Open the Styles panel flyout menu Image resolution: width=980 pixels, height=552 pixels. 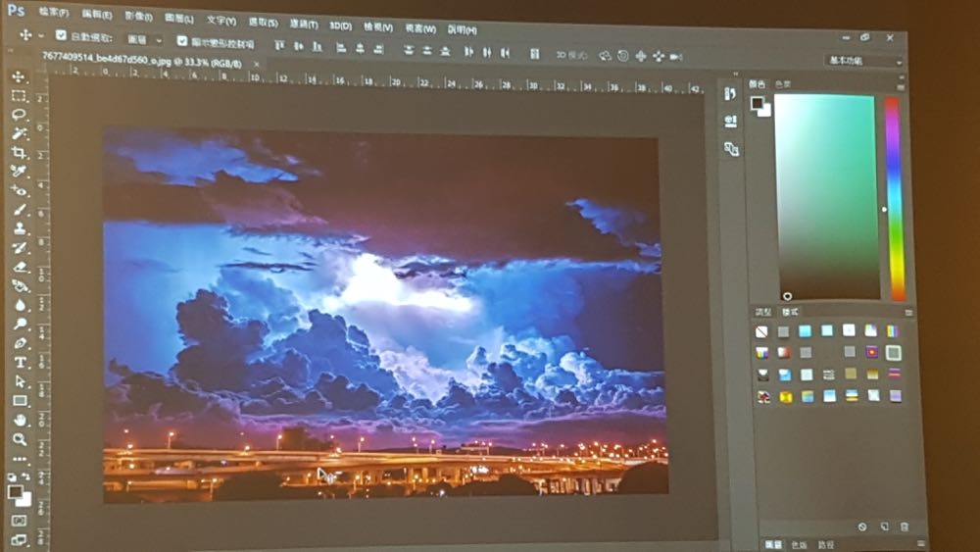tap(908, 312)
